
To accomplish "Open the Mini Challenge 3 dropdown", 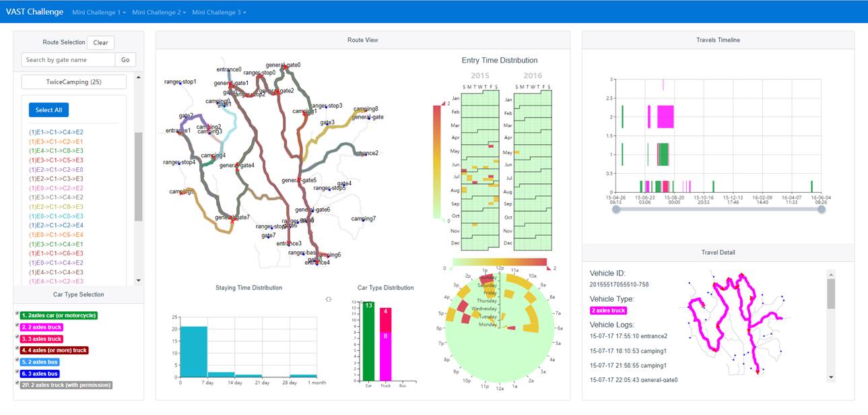I will tap(218, 12).
